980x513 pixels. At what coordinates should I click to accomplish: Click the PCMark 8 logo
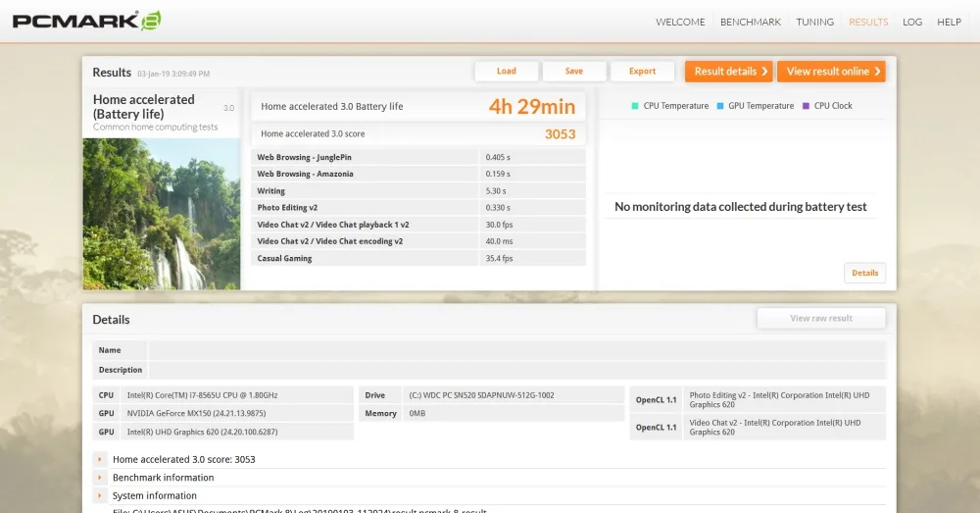click(87, 21)
